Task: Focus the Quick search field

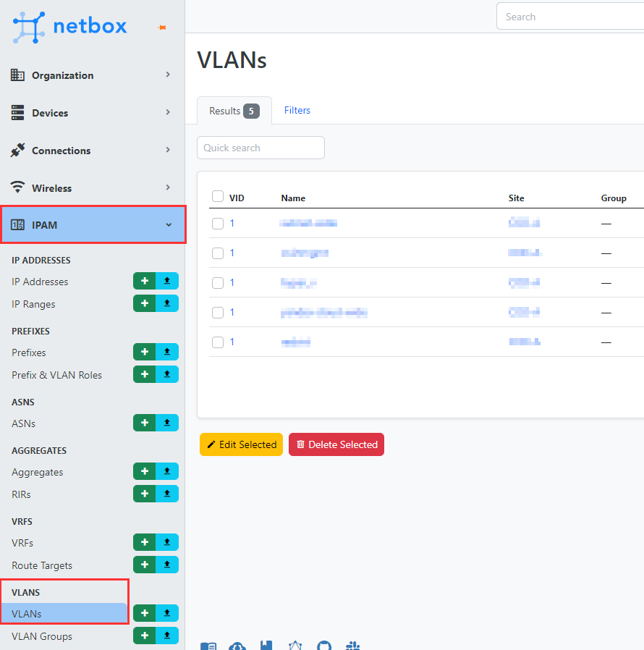Action: tap(260, 148)
